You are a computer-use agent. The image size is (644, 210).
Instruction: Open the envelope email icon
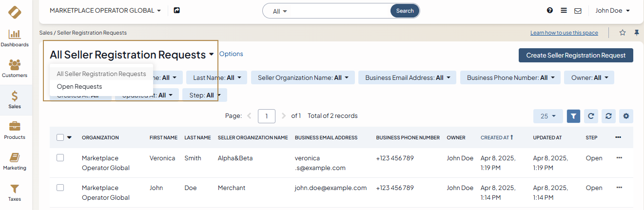click(x=578, y=11)
